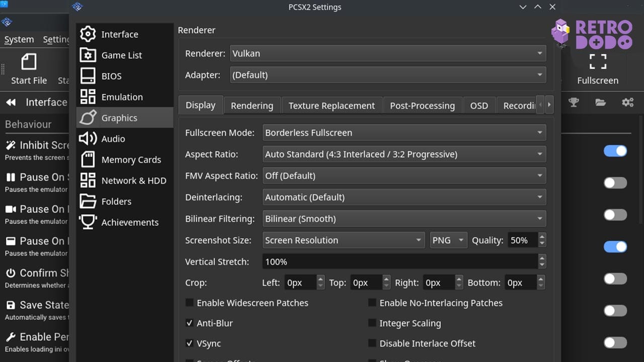Switch to Recording tab

(517, 106)
